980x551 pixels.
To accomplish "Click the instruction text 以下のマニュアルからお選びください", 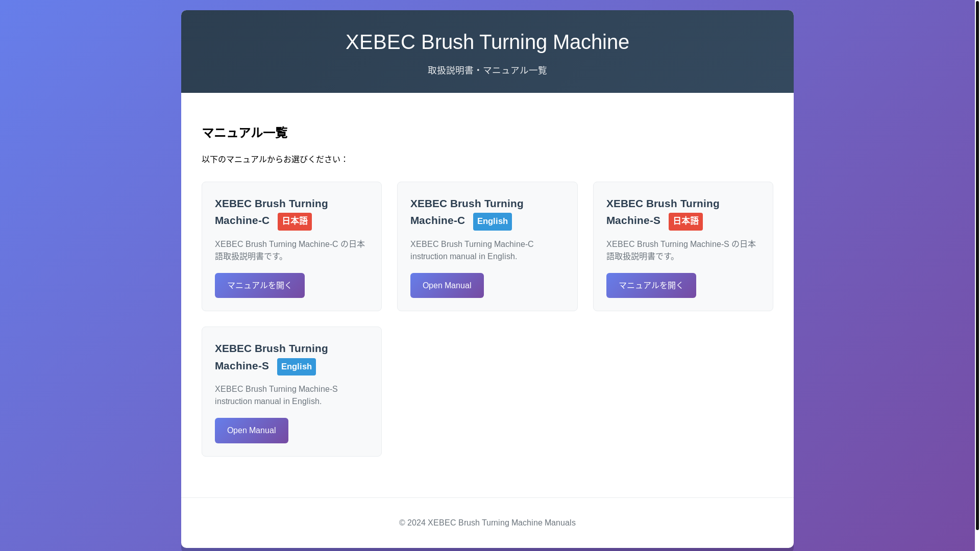I will [275, 159].
